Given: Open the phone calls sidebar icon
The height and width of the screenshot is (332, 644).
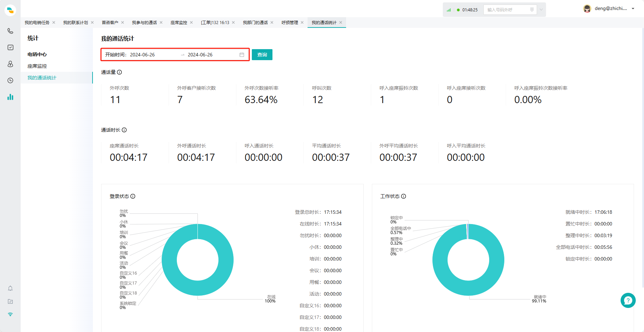Looking at the screenshot, I should pyautogui.click(x=10, y=31).
